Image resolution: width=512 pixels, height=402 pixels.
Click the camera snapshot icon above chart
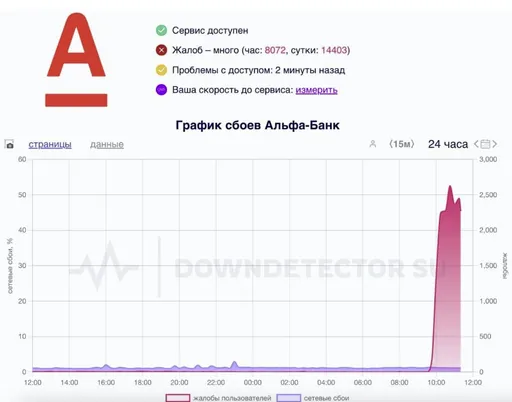tap(9, 144)
